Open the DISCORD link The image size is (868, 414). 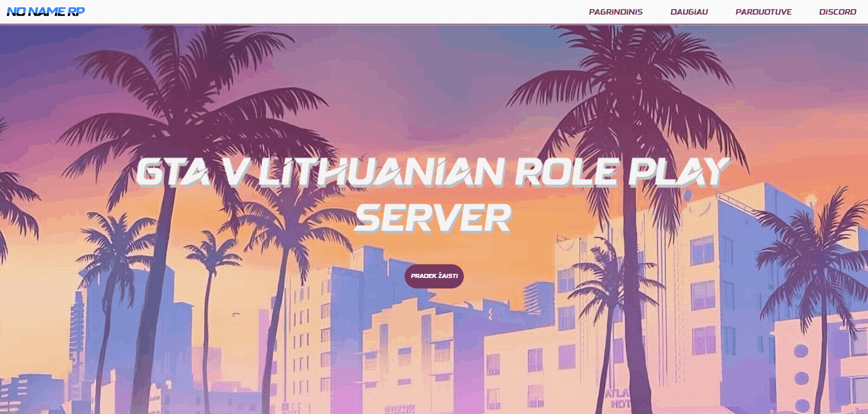[837, 12]
